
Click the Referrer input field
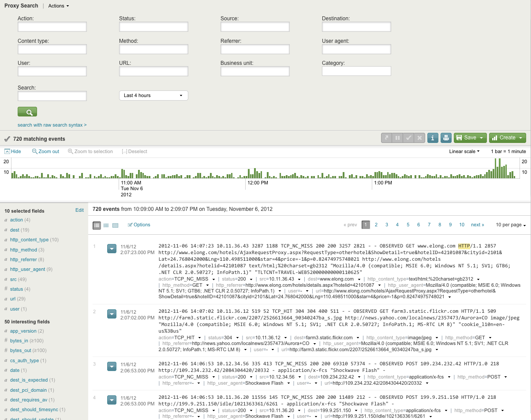255,49
